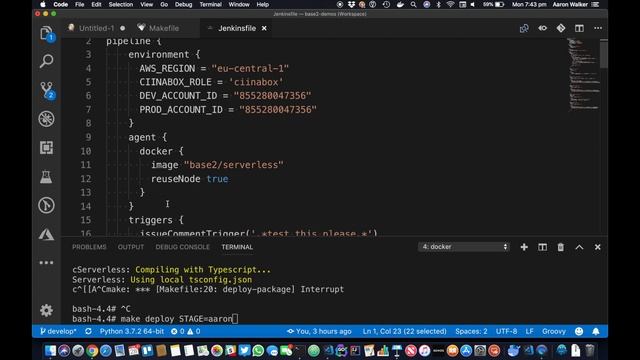Open errors and warnings count in status bar
The image size is (640, 360).
pyautogui.click(x=186, y=331)
